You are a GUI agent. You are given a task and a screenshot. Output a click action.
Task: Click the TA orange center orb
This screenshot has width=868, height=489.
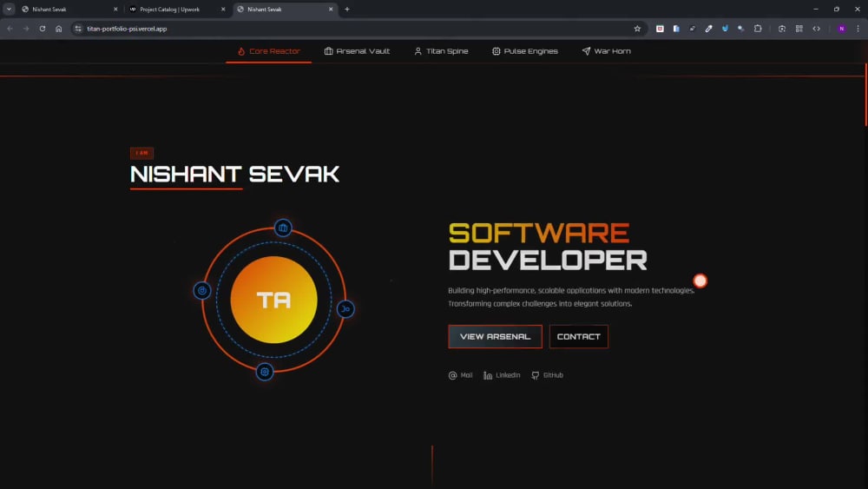click(274, 300)
